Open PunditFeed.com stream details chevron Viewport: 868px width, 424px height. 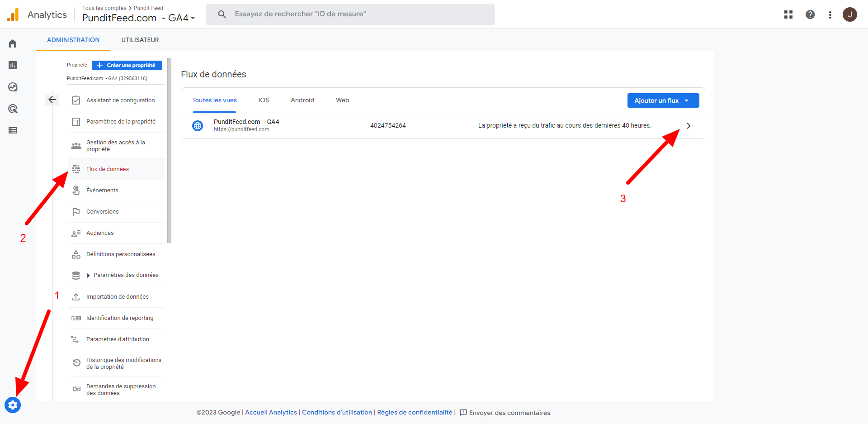689,126
